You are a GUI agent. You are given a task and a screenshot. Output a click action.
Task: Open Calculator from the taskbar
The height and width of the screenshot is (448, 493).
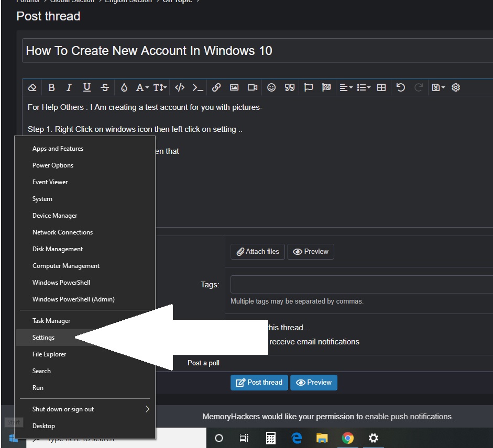point(271,438)
